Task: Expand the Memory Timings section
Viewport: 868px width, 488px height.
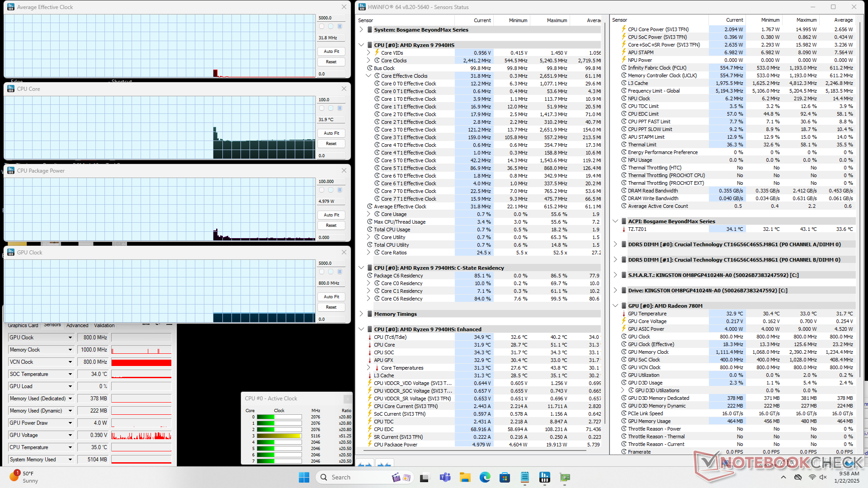Action: point(361,314)
